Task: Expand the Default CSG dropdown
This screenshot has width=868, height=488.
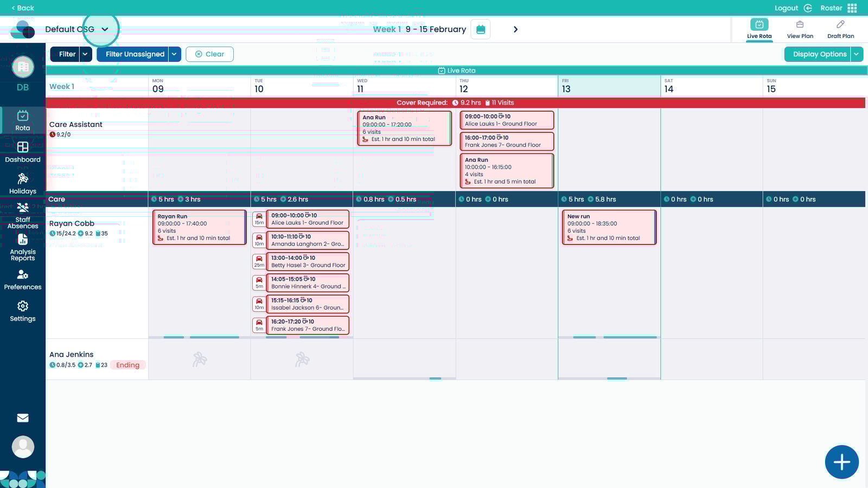Action: (105, 29)
